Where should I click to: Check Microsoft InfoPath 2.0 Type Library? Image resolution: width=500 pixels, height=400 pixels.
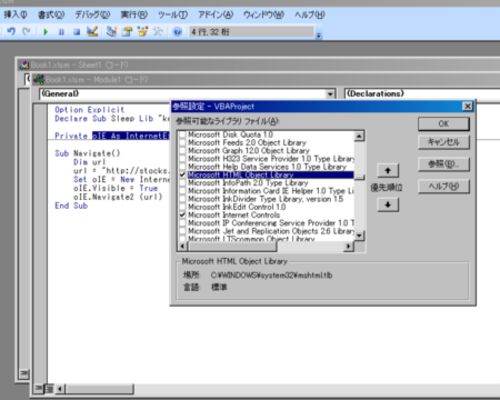click(183, 183)
